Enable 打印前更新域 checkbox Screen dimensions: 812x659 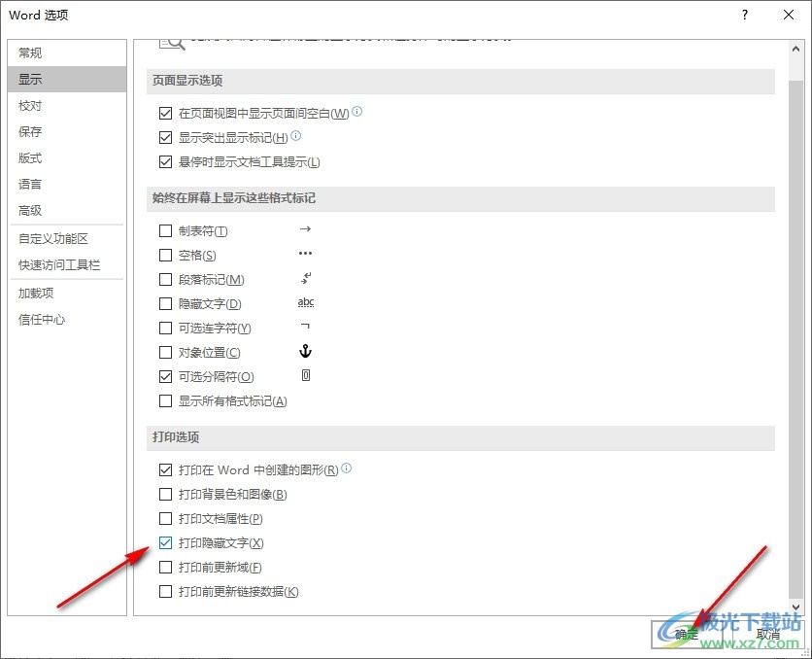coord(165,568)
